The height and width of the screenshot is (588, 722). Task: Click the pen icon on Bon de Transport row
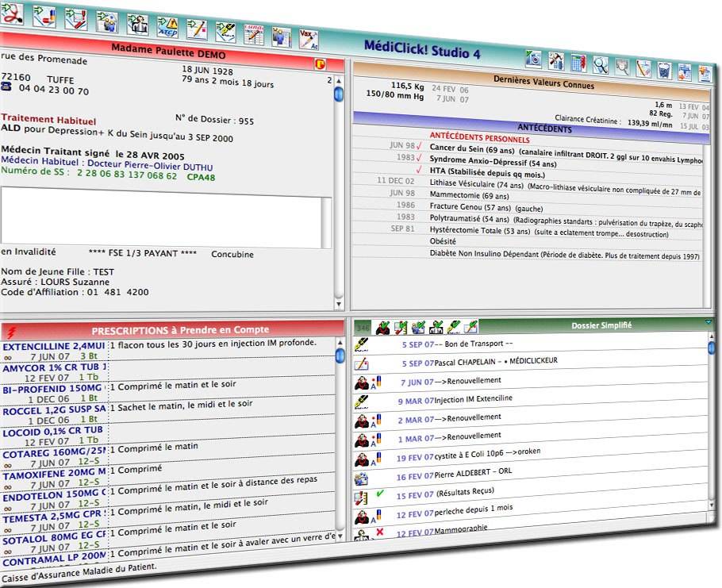pos(362,345)
